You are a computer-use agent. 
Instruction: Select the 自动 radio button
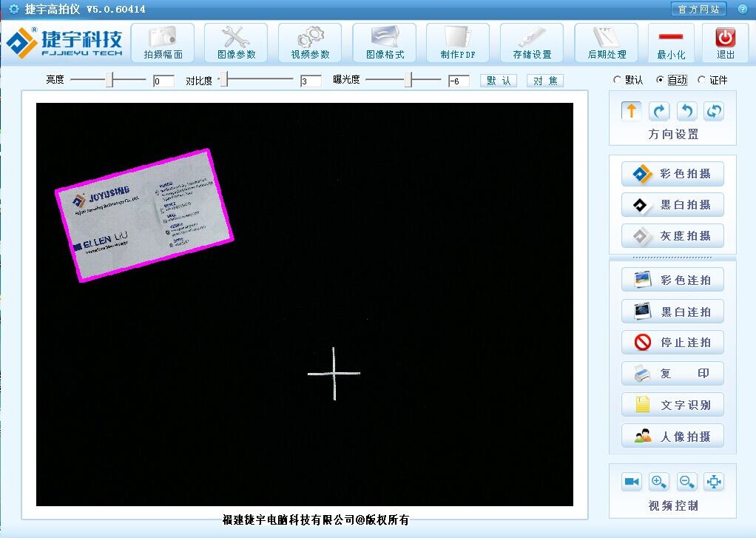pos(660,80)
